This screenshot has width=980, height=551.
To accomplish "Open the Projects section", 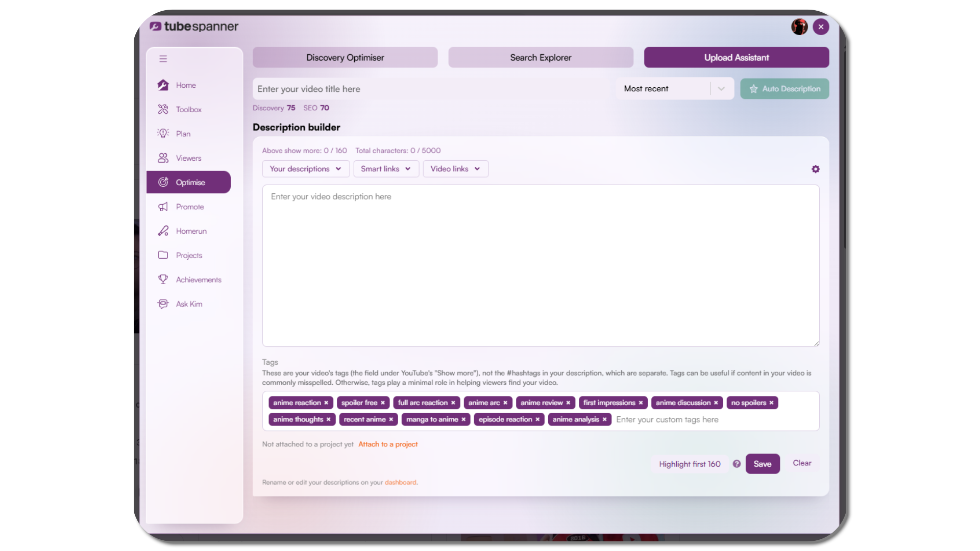I will [x=188, y=255].
